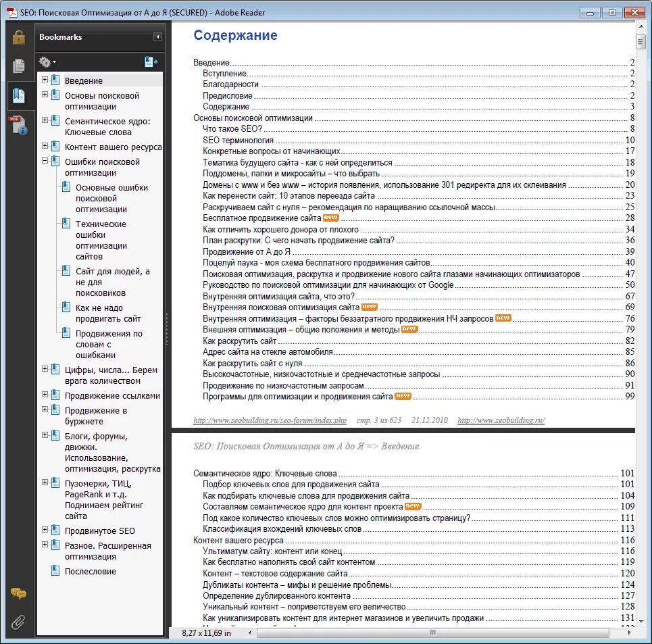Select bookmark Продвижения по словам с ошибками
Viewport: 652px width, 644px height.
(x=109, y=344)
